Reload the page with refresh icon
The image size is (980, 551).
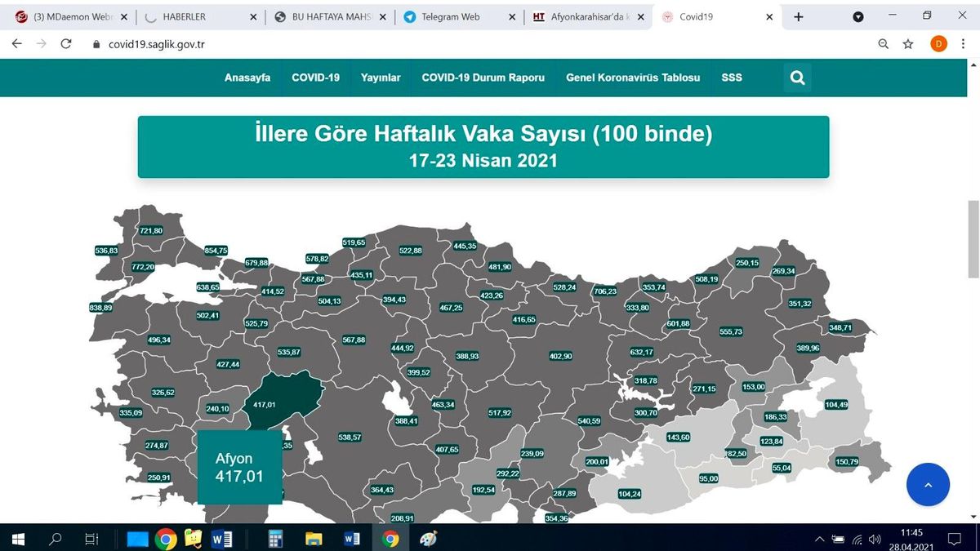coord(66,44)
